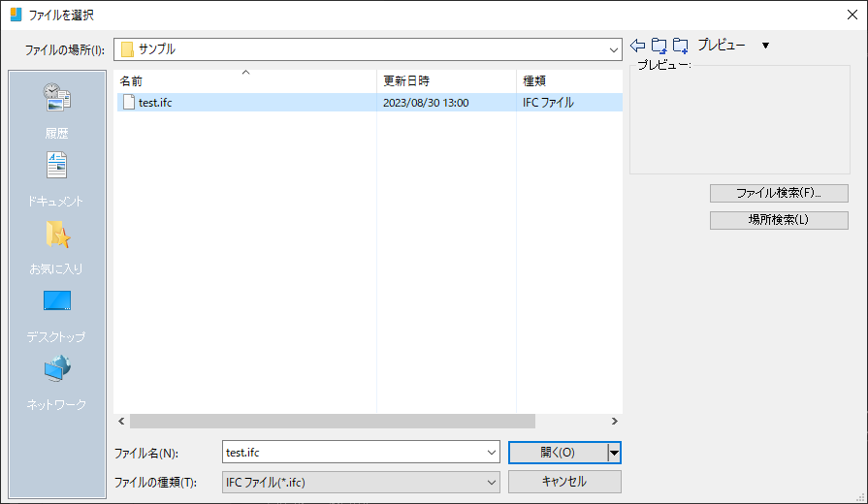Select the test.ifc file name
The width and height of the screenshot is (868, 504).
(x=155, y=103)
